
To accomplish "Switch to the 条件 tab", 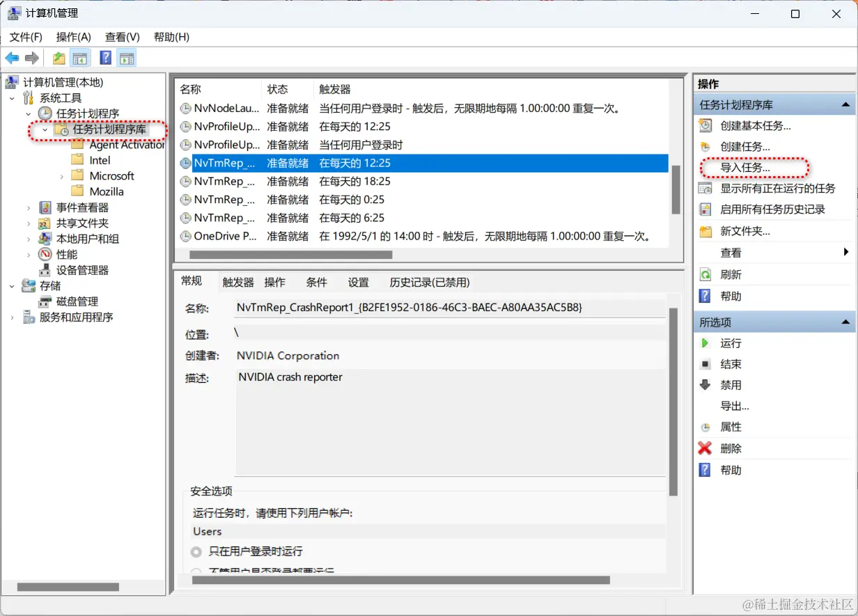I will pos(316,282).
